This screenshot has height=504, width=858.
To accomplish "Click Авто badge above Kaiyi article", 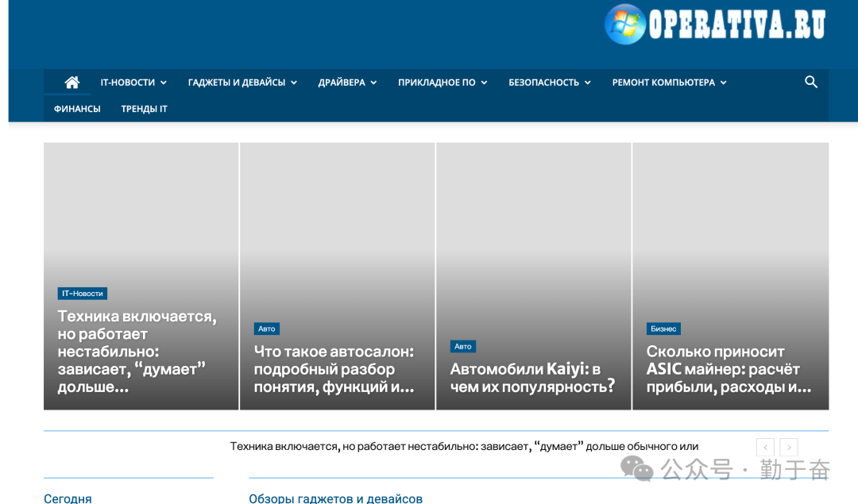I will coord(463,347).
